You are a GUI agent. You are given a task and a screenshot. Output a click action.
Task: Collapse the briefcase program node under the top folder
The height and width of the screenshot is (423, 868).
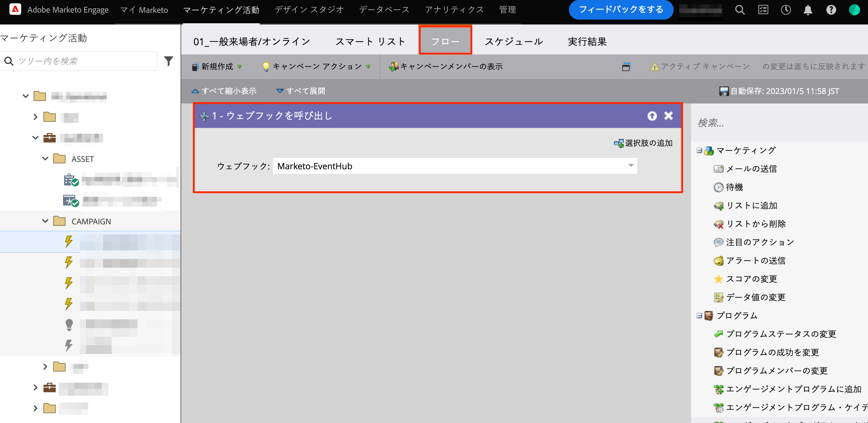pos(36,137)
